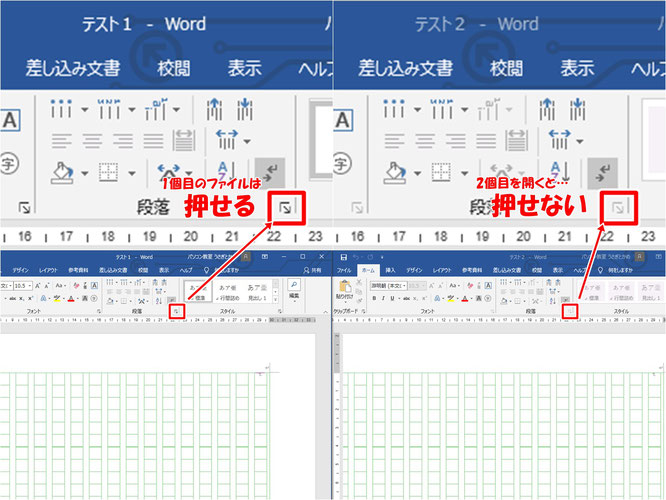Click 編集 button in small テスト1 window
The image size is (666, 500).
(294, 290)
